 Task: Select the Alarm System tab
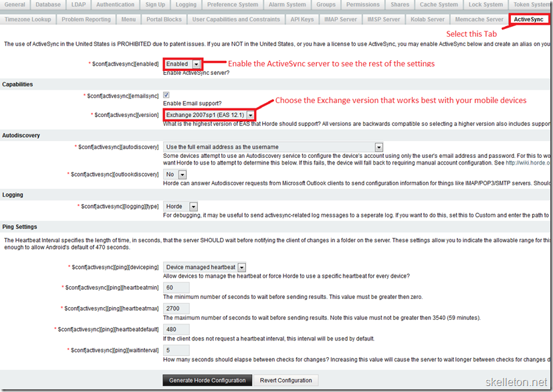[287, 5]
